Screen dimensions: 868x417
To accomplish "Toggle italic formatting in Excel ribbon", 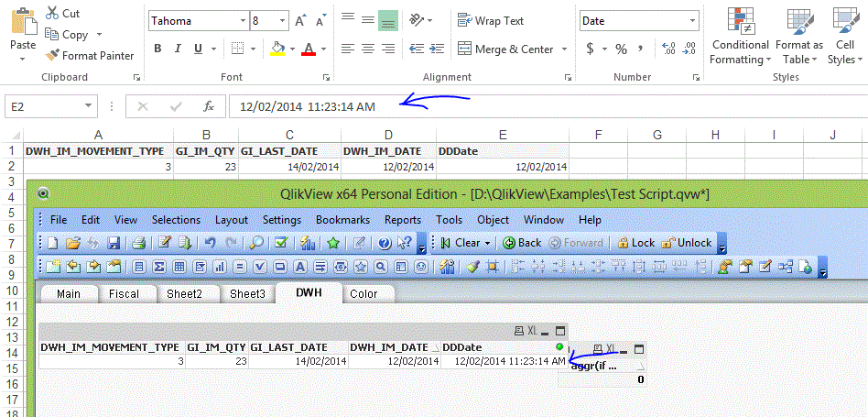I will pos(178,49).
